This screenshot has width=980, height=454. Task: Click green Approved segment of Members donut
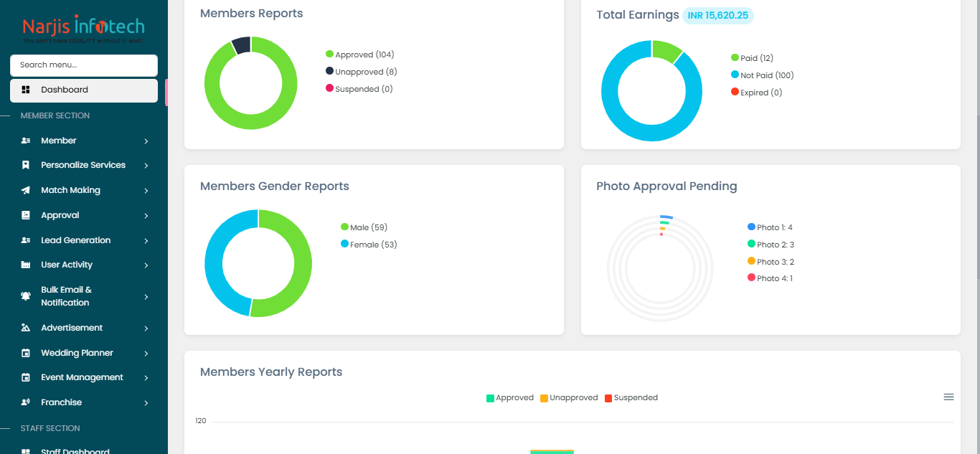click(x=251, y=122)
